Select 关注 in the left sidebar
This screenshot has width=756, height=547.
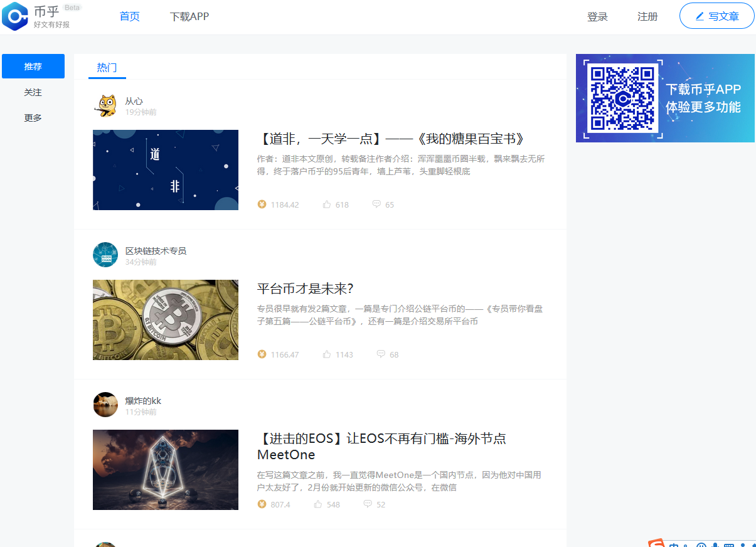click(33, 92)
